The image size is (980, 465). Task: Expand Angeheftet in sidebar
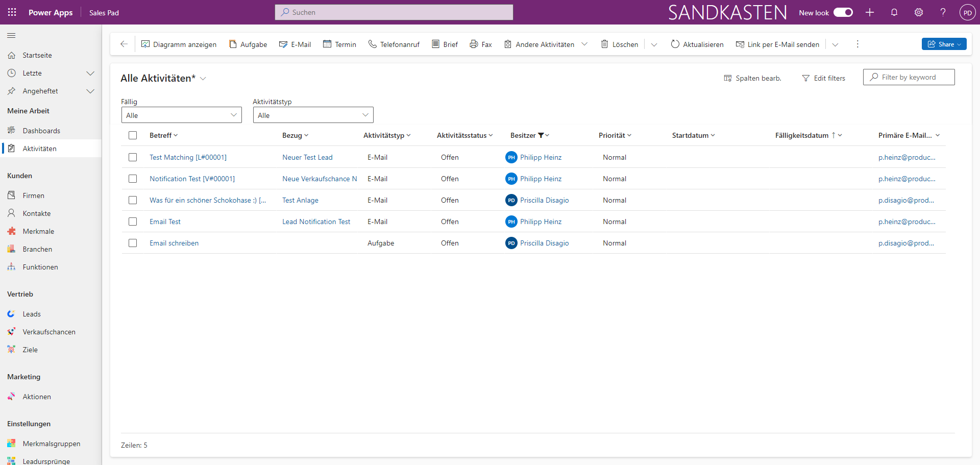point(90,91)
